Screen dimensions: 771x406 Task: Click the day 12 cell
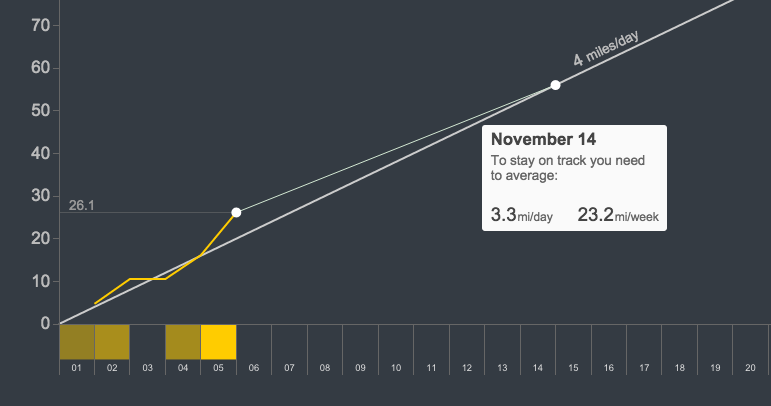pyautogui.click(x=467, y=342)
